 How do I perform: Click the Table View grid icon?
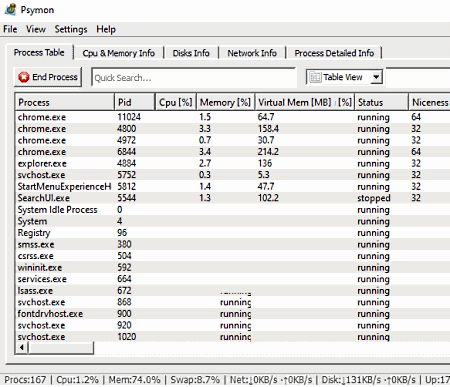(315, 77)
